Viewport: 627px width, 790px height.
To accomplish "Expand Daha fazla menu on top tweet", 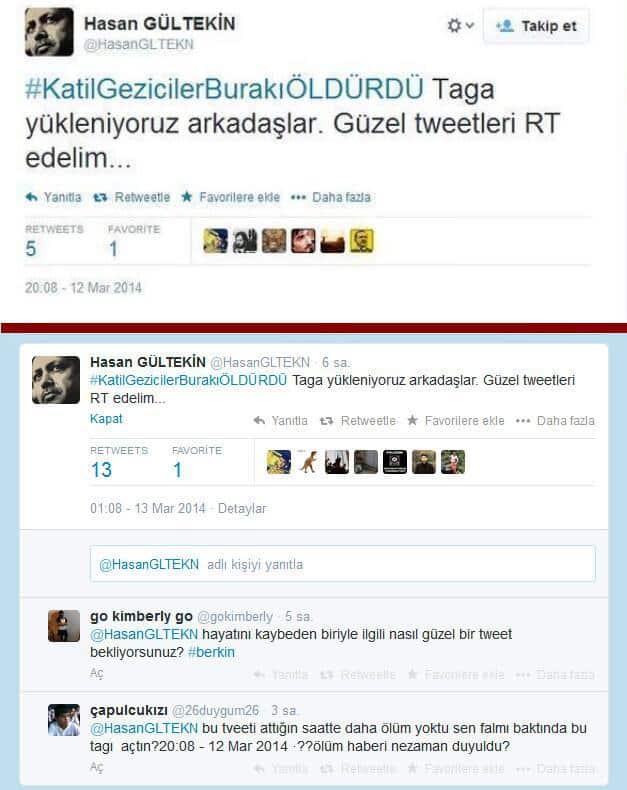I will 331,197.
